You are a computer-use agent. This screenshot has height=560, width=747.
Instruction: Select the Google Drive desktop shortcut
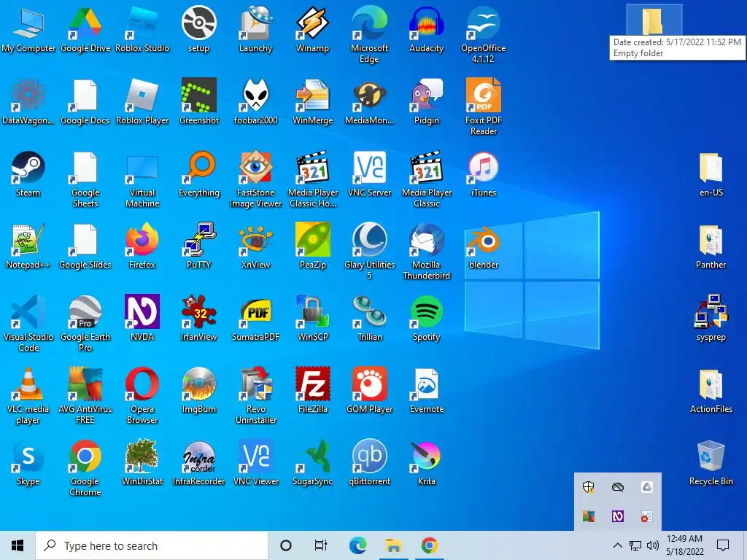[85, 28]
